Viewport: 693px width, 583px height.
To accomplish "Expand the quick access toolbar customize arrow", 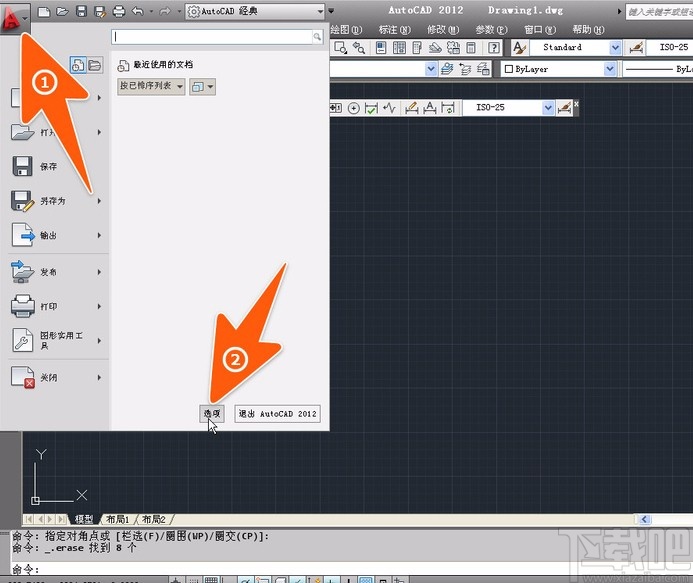I will (331, 11).
